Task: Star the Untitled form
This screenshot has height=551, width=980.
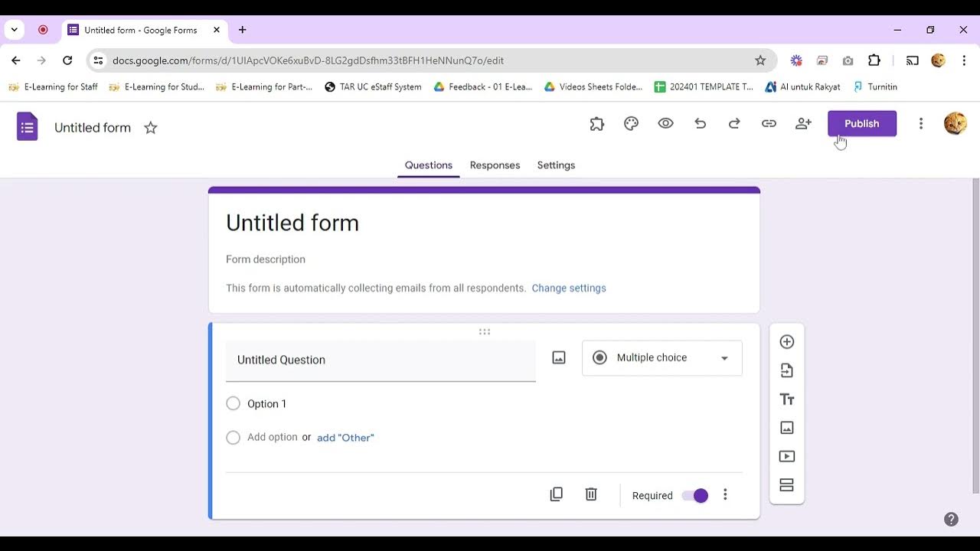Action: 151,128
